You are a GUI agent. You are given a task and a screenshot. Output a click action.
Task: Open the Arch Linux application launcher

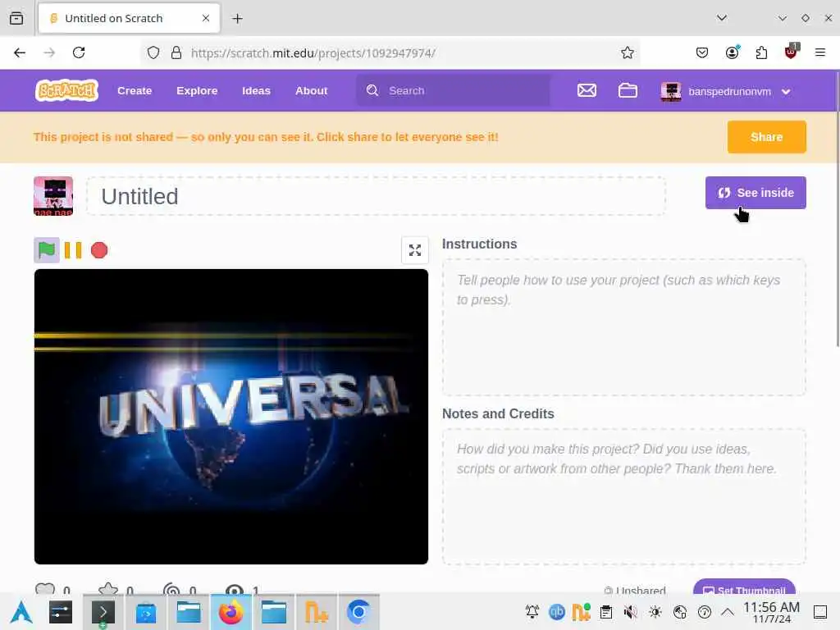point(21,612)
